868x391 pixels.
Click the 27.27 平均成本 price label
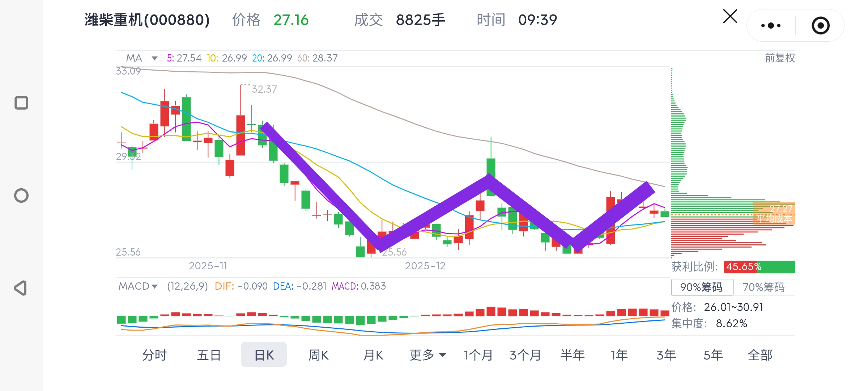[x=774, y=213]
